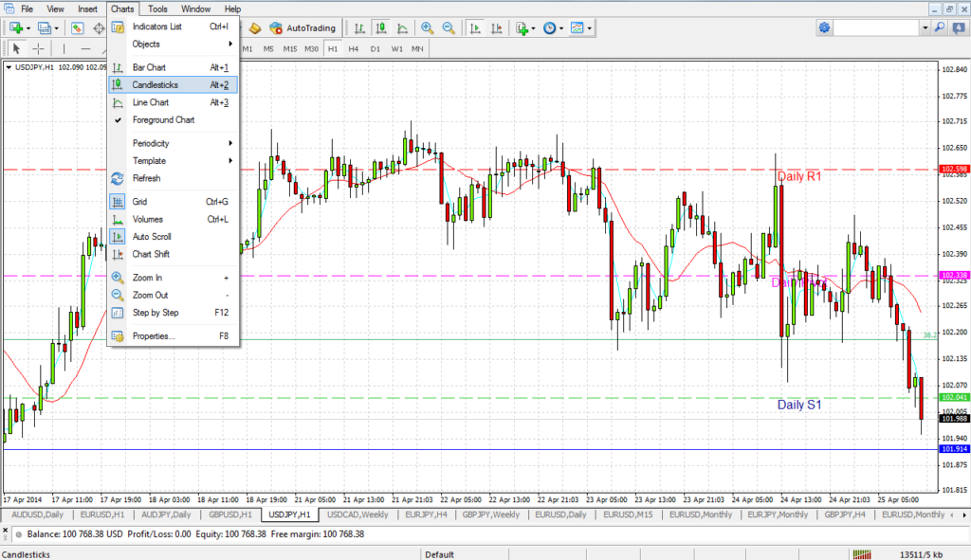This screenshot has height=560, width=971.
Task: Click the connection status bars icon
Action: (x=862, y=554)
